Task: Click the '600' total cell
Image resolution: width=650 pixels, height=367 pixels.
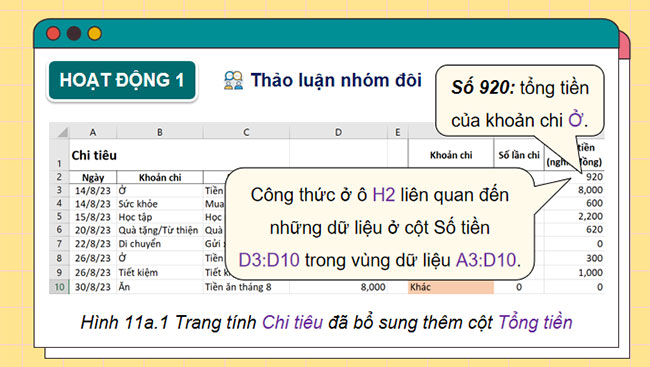Action: coord(594,203)
